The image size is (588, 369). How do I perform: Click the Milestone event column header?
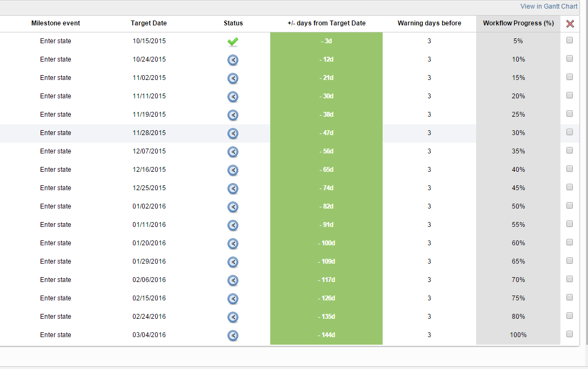click(x=56, y=23)
